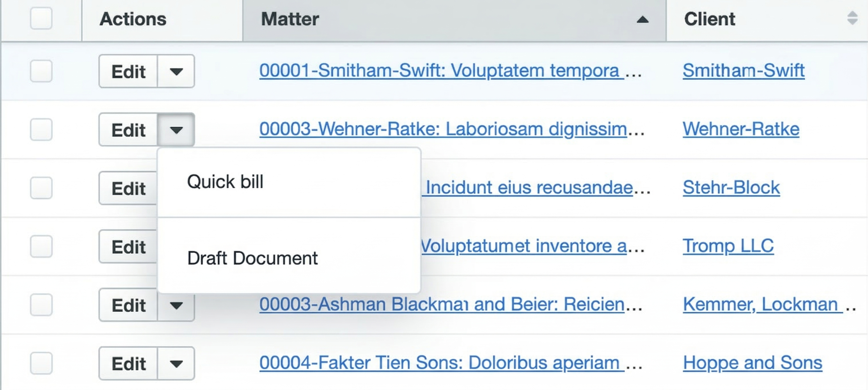Open the Tromp LLC client link
This screenshot has width=868, height=390.
728,246
